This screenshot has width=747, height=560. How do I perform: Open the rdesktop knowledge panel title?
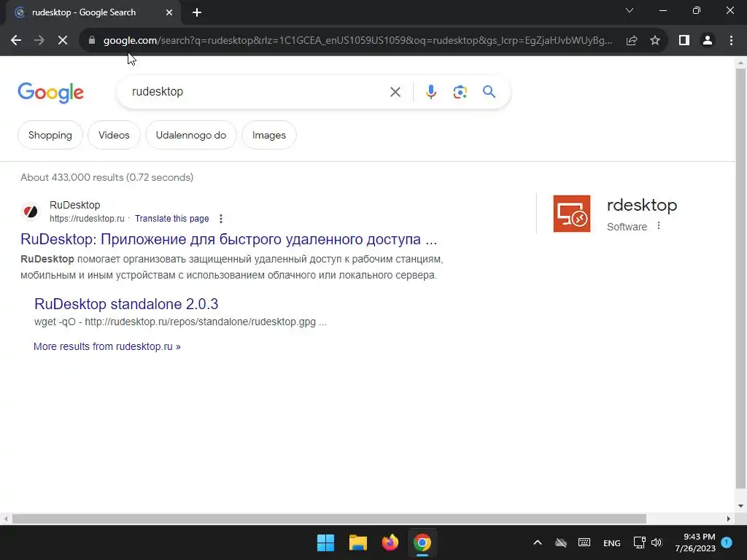tap(642, 205)
